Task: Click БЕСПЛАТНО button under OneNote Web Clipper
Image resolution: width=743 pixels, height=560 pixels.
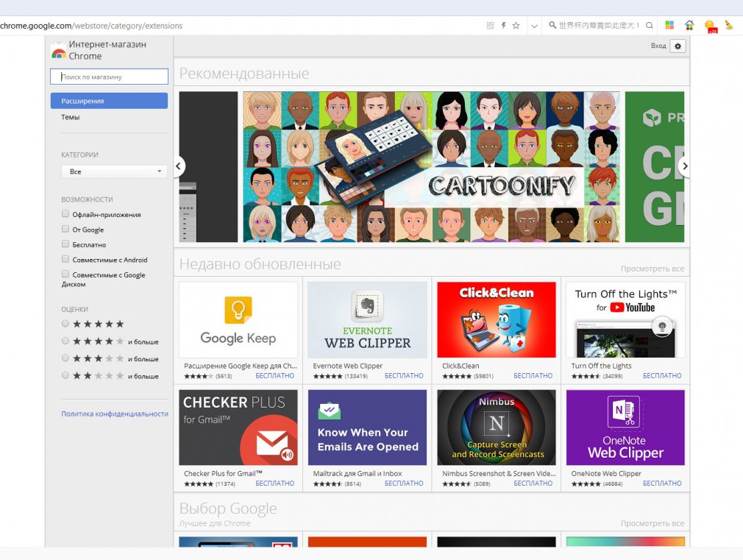Action: click(x=662, y=483)
